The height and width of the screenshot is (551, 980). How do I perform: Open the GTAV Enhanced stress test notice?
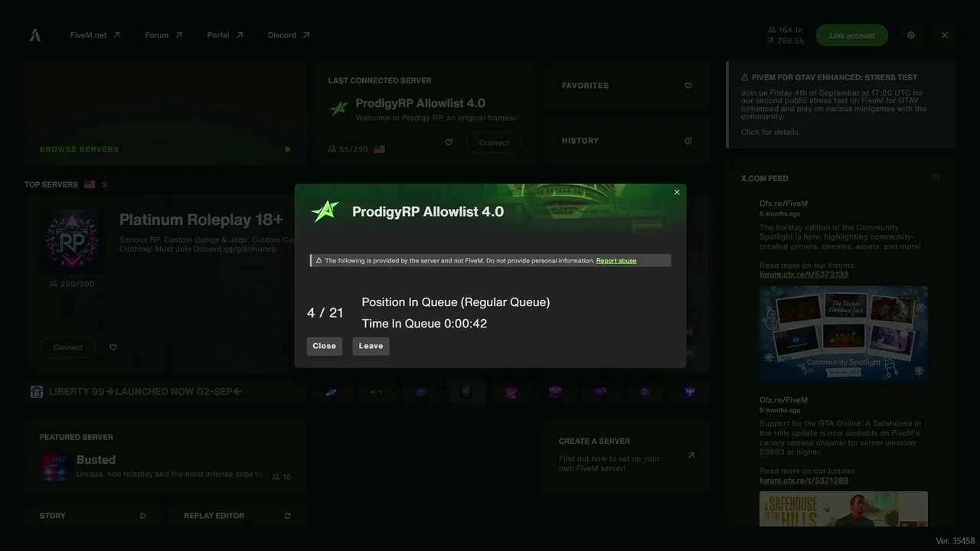click(841, 105)
